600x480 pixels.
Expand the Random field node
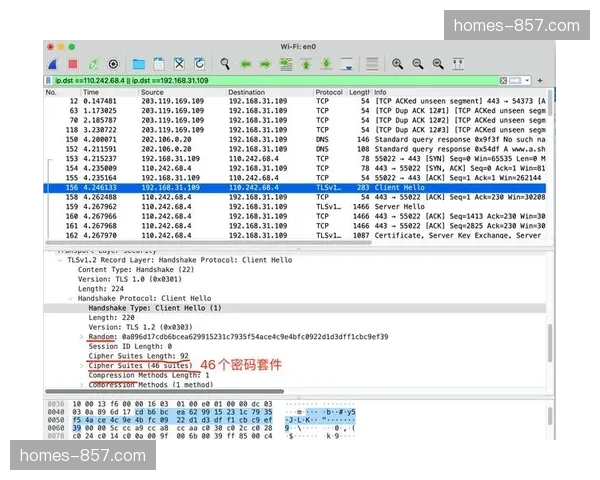(82, 337)
